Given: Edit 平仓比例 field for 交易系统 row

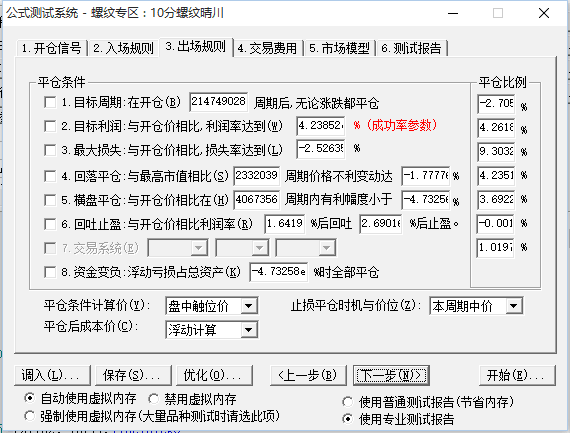Looking at the screenshot, I should [x=496, y=248].
